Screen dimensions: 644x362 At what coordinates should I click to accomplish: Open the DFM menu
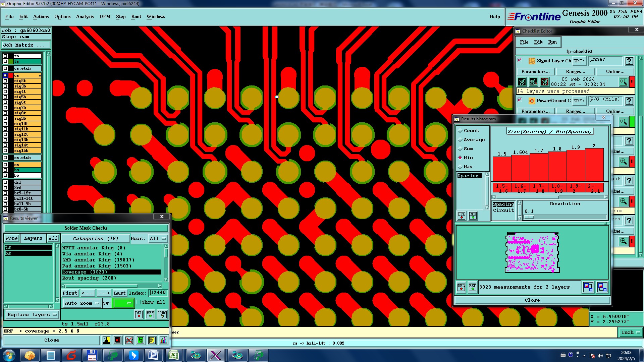[105, 17]
